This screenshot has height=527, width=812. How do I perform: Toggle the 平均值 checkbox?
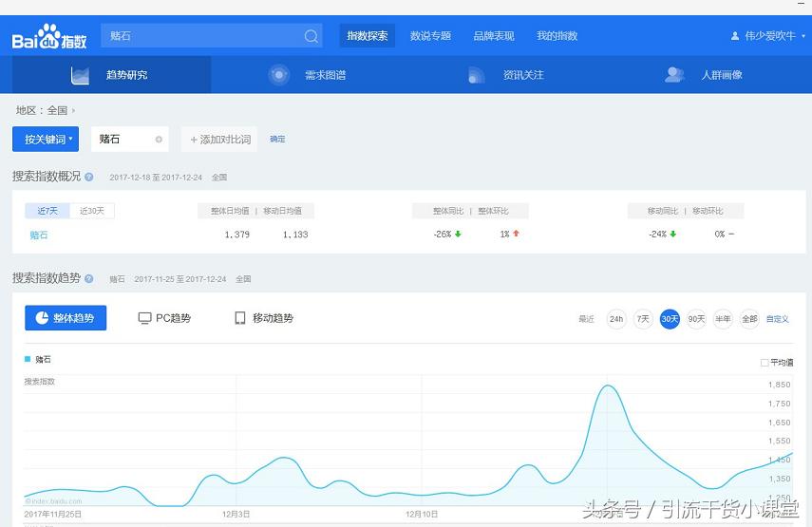click(x=765, y=363)
